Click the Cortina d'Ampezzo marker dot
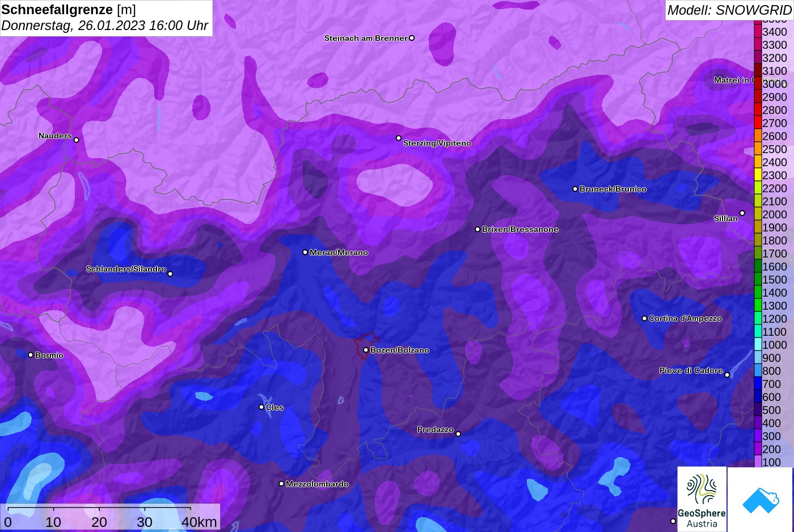 (x=644, y=318)
